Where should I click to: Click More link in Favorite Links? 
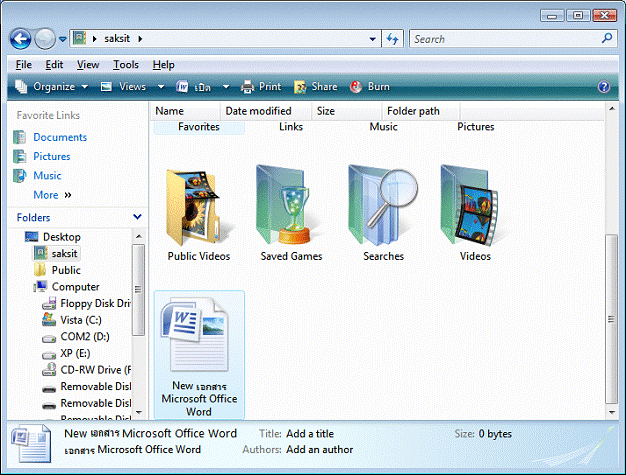52,195
